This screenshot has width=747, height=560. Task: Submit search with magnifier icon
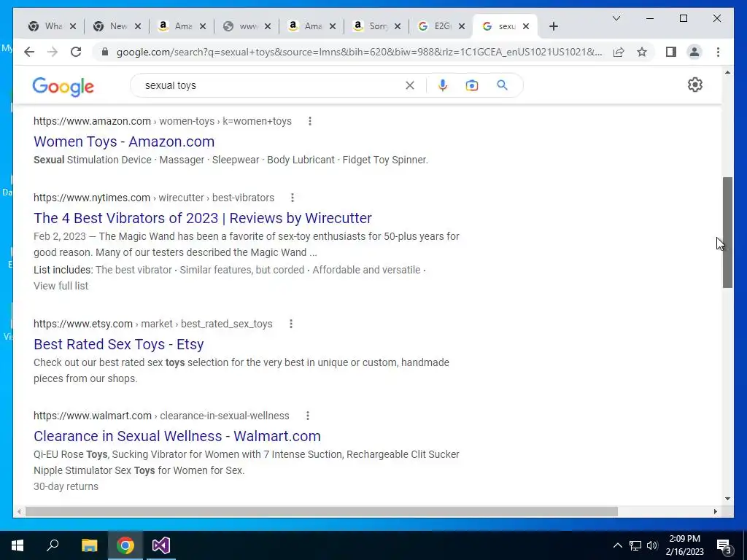502,85
